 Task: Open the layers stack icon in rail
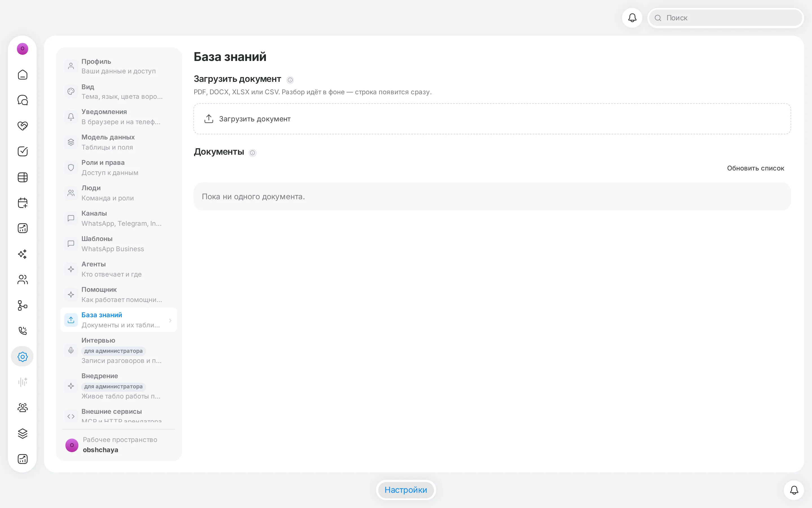click(23, 433)
